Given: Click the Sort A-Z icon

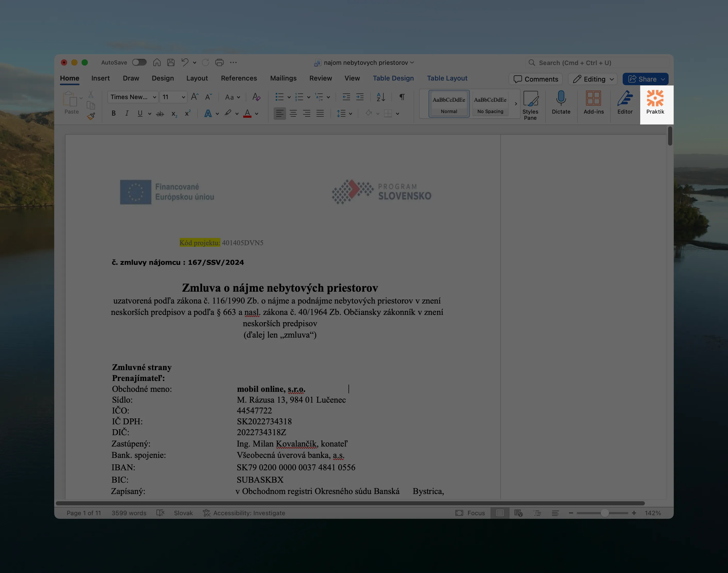Looking at the screenshot, I should tap(381, 97).
